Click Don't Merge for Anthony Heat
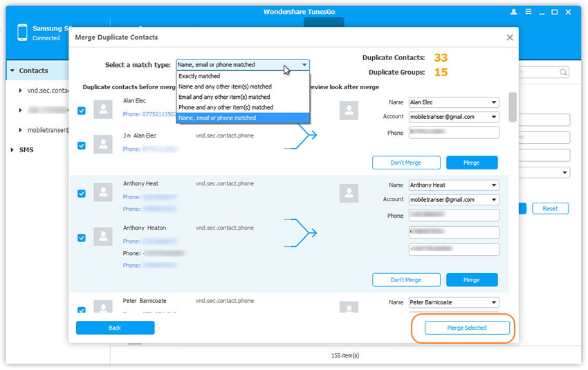The height and width of the screenshot is (370, 588). coord(406,279)
